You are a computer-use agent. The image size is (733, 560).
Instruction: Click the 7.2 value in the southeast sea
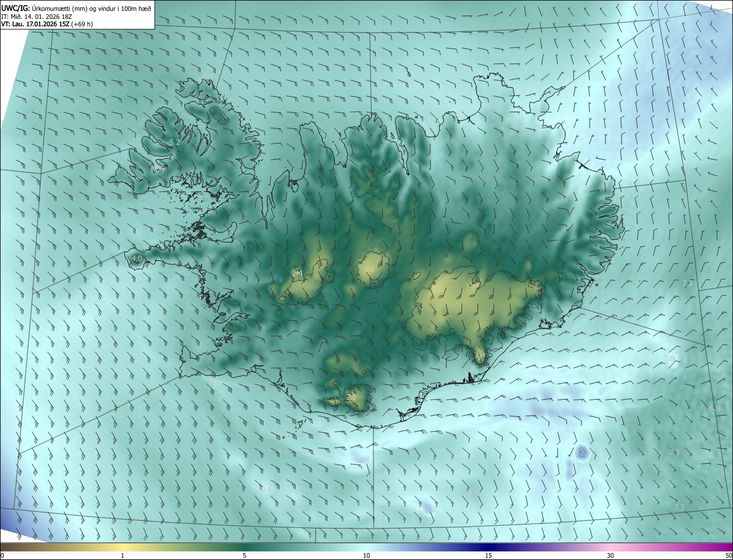click(x=675, y=452)
